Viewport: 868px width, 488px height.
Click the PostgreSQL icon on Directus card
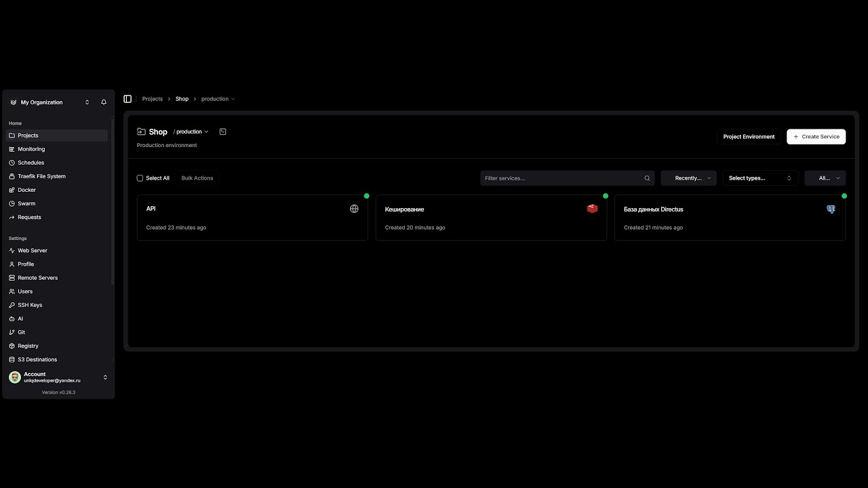pyautogui.click(x=831, y=209)
